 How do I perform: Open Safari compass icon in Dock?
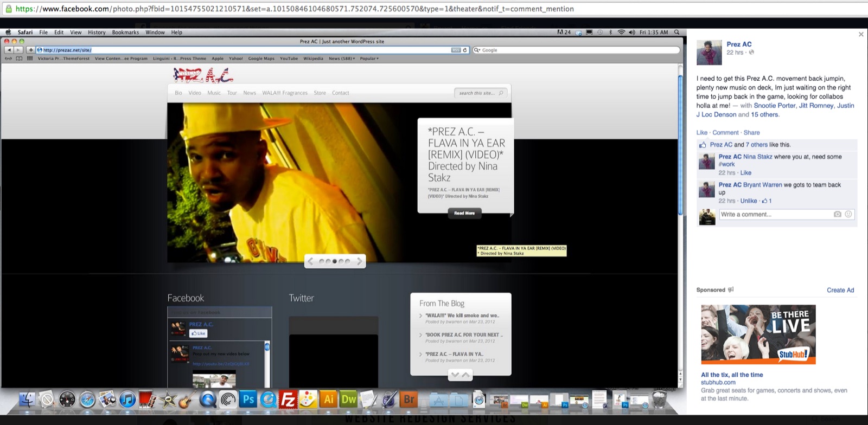(87, 400)
